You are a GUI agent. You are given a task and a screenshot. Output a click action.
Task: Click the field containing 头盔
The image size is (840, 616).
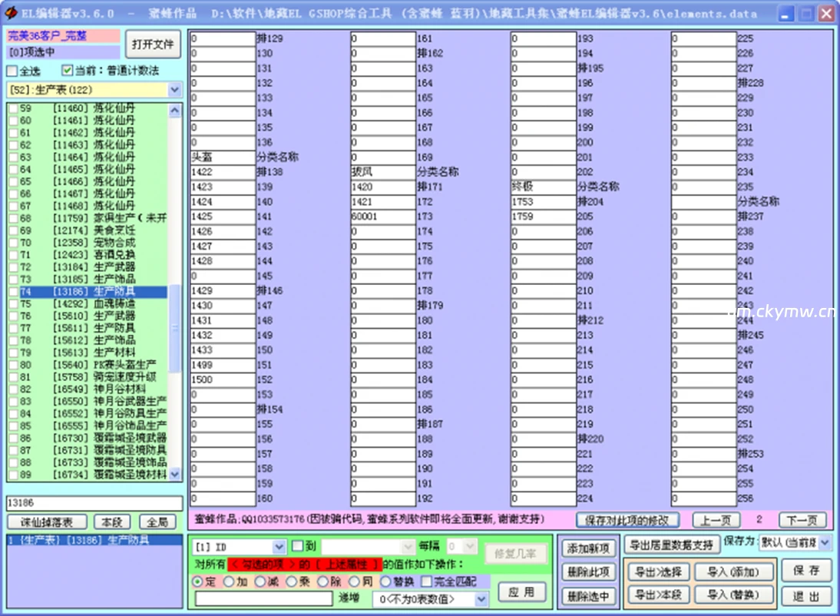coord(223,157)
